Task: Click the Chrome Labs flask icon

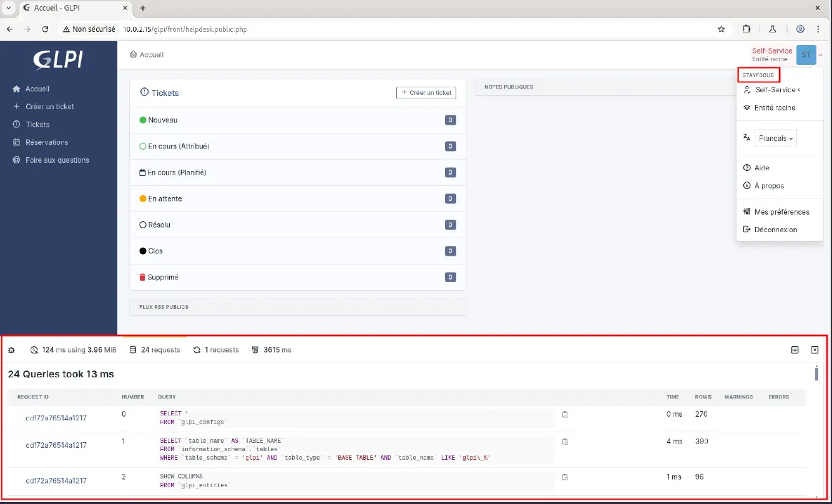Action: click(773, 29)
